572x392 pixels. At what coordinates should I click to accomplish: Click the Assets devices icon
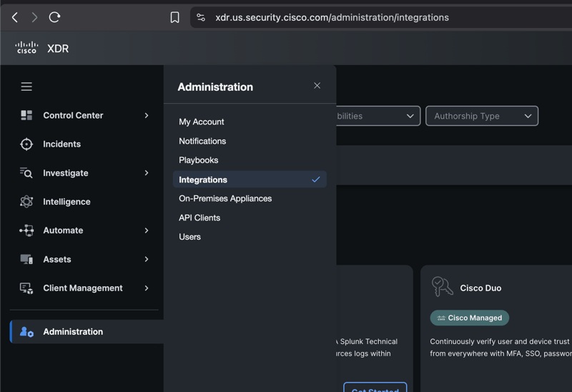26,259
